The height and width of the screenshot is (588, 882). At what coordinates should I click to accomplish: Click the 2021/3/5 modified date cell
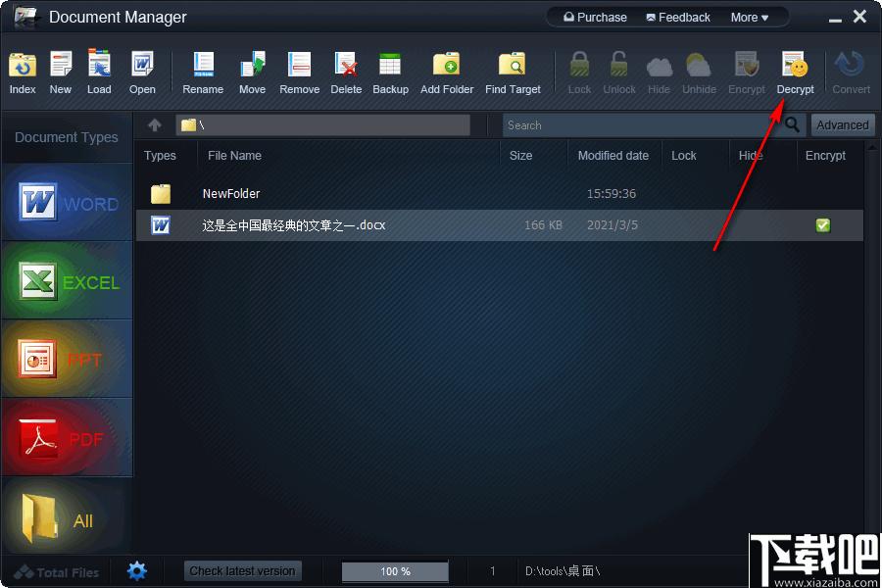(x=612, y=225)
